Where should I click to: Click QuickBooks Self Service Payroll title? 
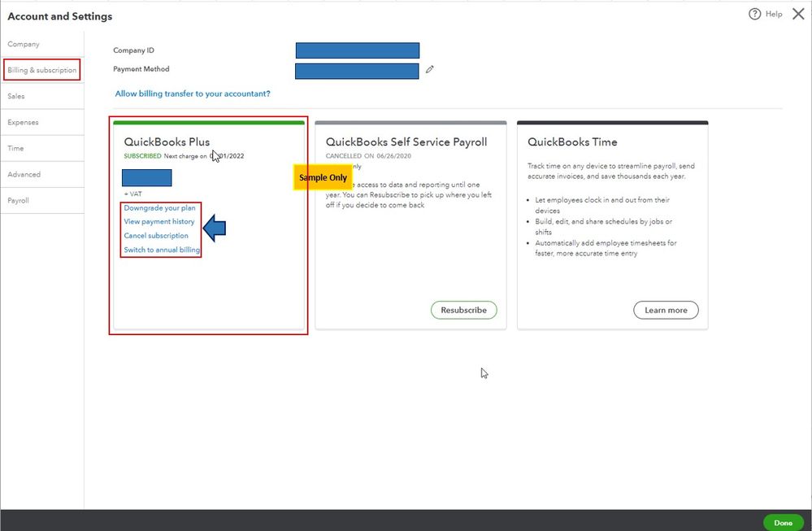point(406,142)
